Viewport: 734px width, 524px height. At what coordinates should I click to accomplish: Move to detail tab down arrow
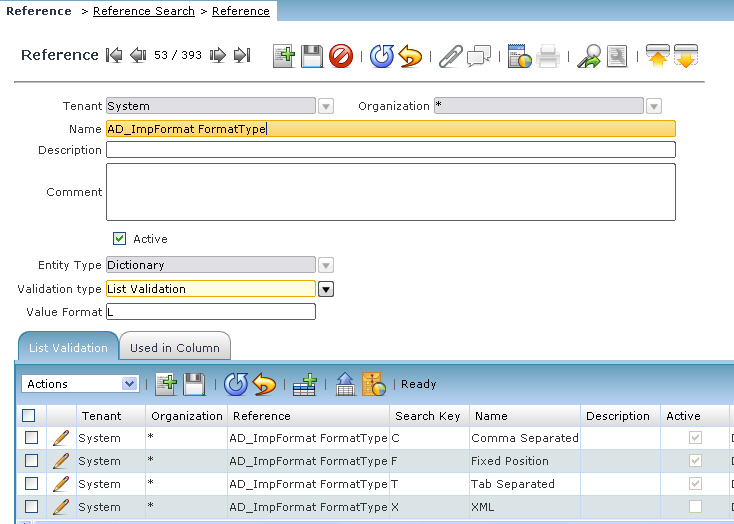click(686, 56)
